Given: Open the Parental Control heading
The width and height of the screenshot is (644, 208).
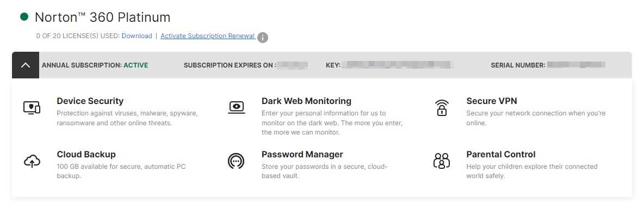Looking at the screenshot, I should click(501, 154).
